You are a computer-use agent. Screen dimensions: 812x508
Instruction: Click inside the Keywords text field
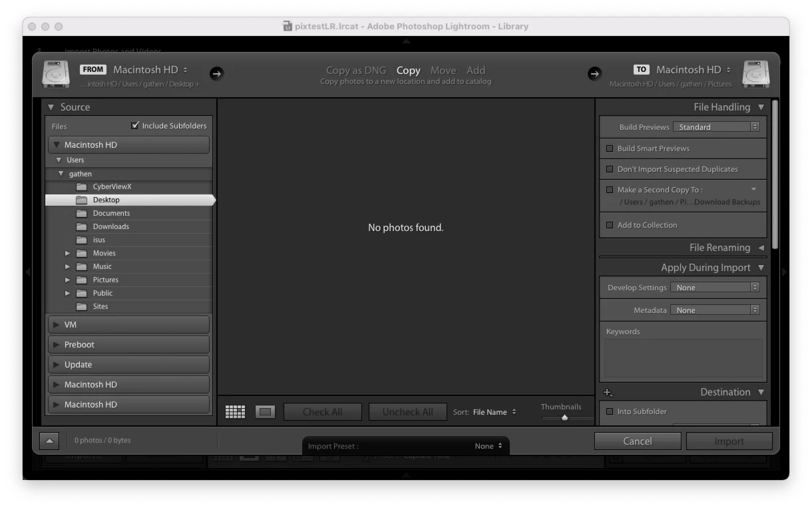[x=684, y=359]
